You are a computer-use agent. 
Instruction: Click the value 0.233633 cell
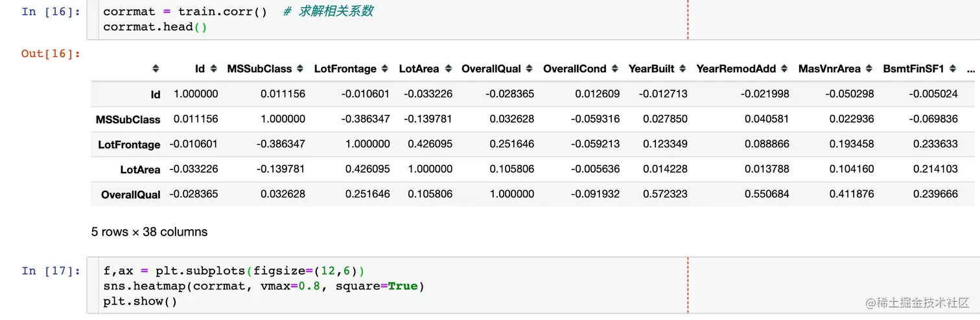pos(935,144)
